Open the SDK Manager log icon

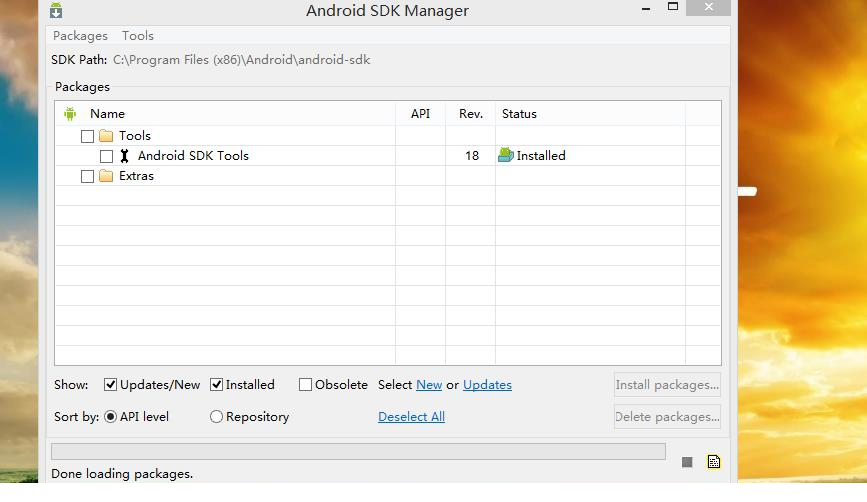(x=714, y=462)
